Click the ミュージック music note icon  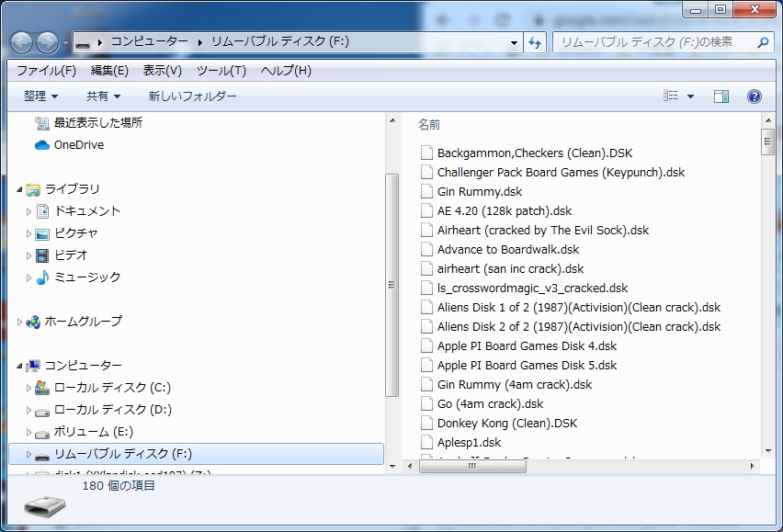[42, 277]
